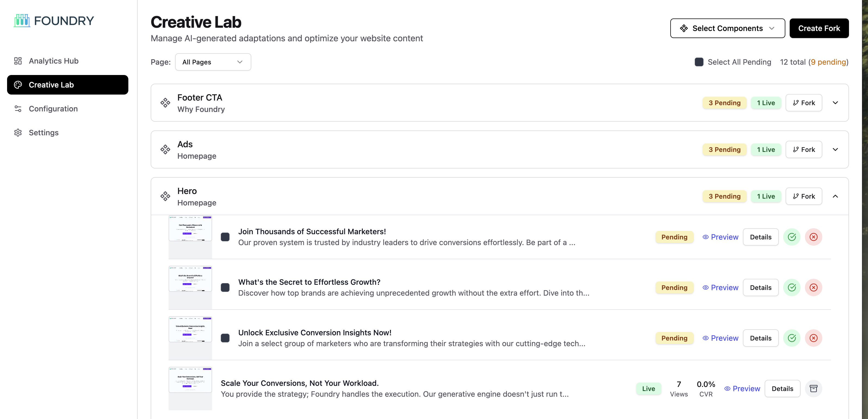This screenshot has width=868, height=419.
Task: Check the "Join Thousands of Successful Marketers!" checkbox
Action: (x=225, y=237)
